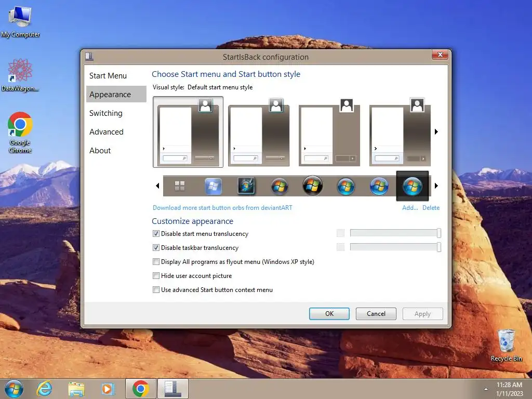Select the fourth start orb with grey ring
Screen dimensions: 532x399
(279, 187)
